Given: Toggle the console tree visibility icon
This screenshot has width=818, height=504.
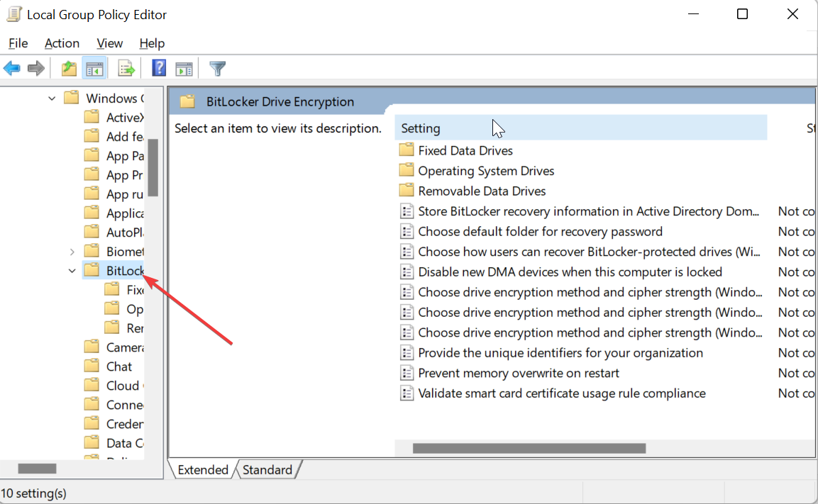Looking at the screenshot, I should tap(94, 68).
